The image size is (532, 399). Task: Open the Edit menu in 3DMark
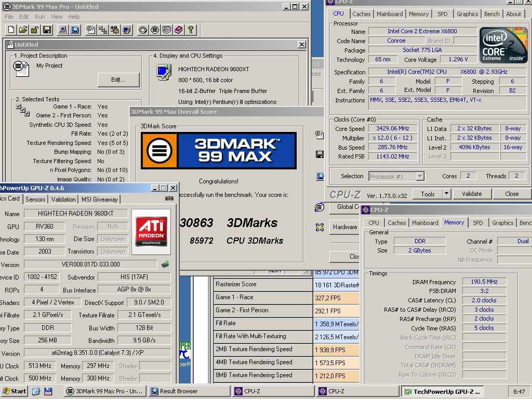point(24,17)
